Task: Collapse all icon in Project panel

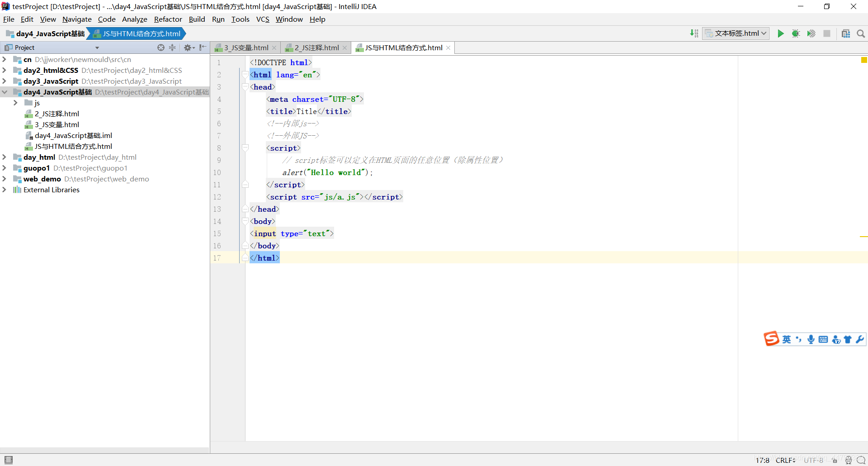Action: click(172, 48)
